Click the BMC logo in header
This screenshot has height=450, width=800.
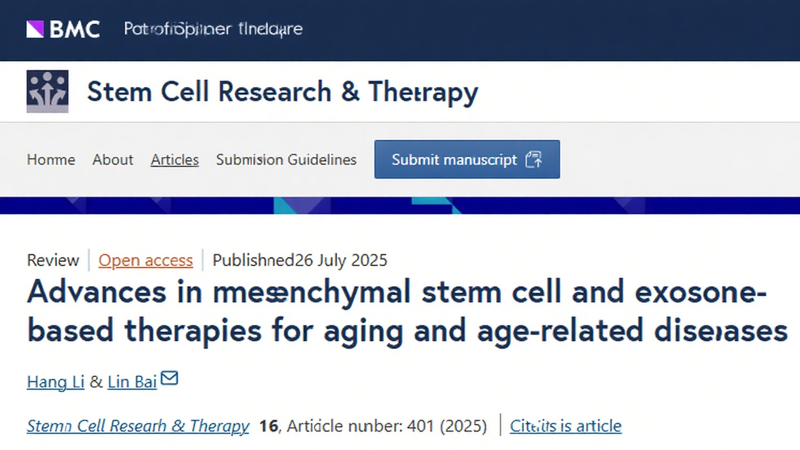[61, 29]
